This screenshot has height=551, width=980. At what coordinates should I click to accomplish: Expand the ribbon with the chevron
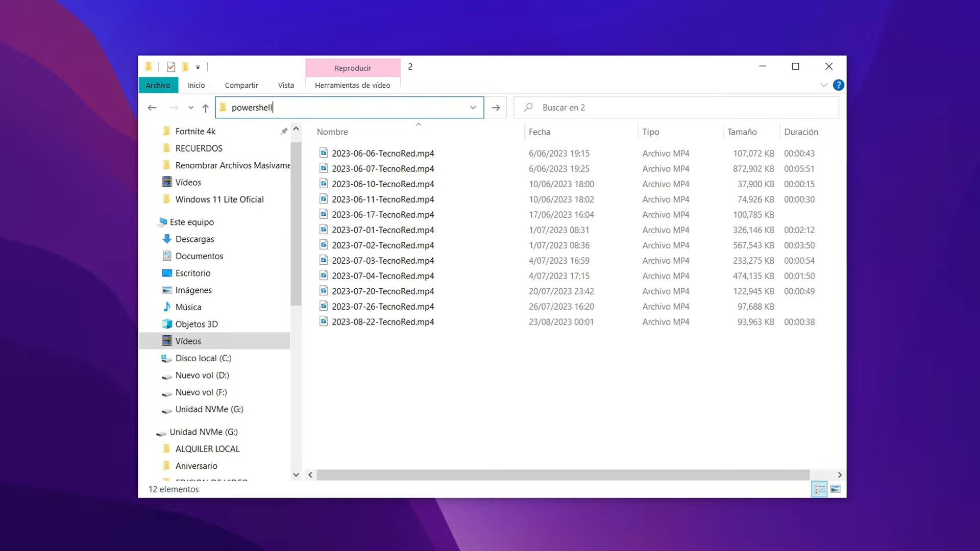click(824, 85)
